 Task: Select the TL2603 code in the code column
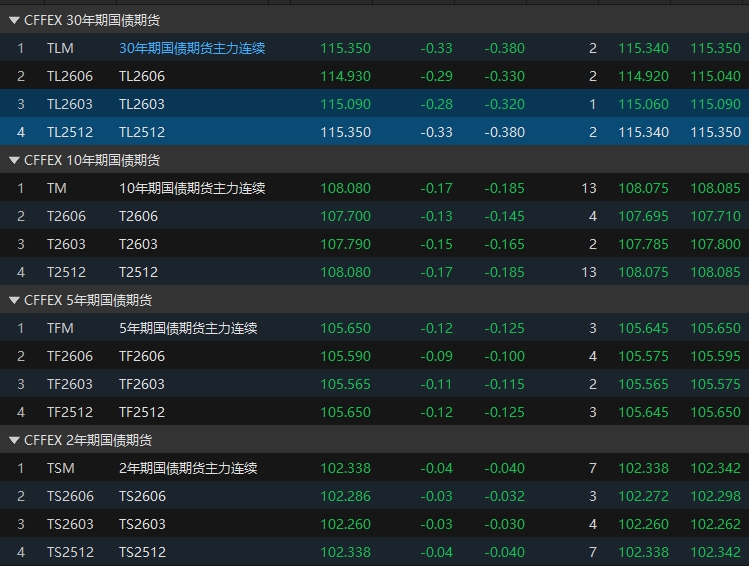(x=70, y=104)
